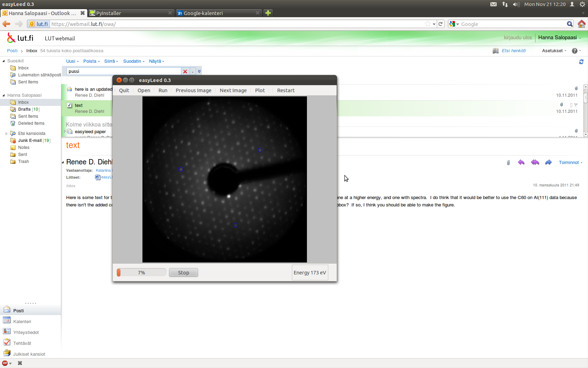Expand the Etsi kansioista tree node
The height and width of the screenshot is (368, 588).
coord(6,134)
